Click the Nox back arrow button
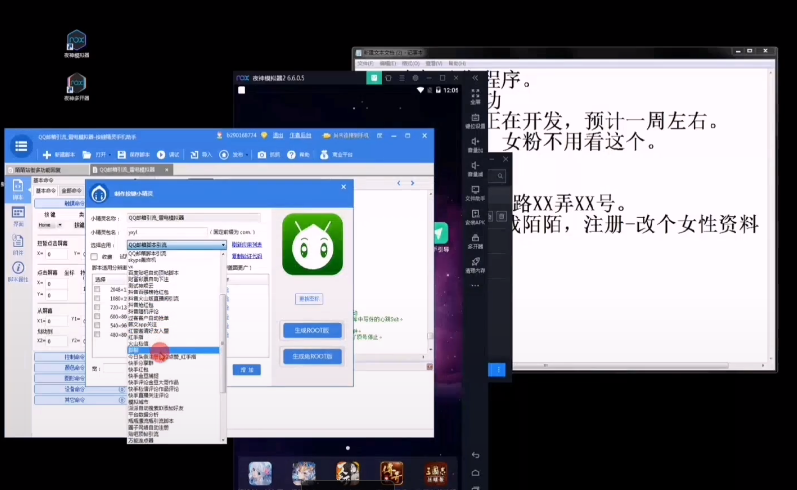Image resolution: width=797 pixels, height=490 pixels. tap(475, 455)
